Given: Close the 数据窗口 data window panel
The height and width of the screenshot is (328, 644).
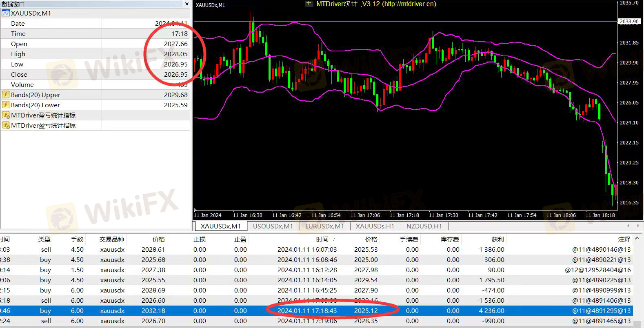Looking at the screenshot, I should coord(187,4).
